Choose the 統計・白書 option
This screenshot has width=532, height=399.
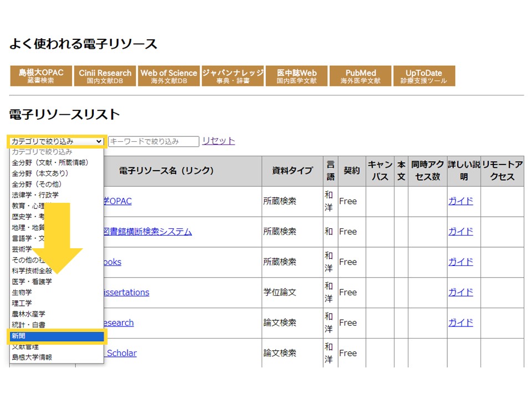(x=57, y=325)
